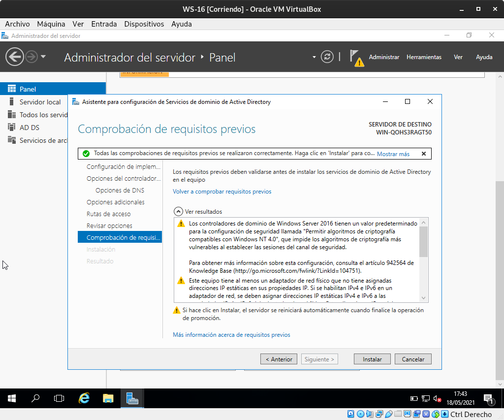
Task: Expand 'Mostrar más' in the notification bar
Action: pyautogui.click(x=393, y=154)
